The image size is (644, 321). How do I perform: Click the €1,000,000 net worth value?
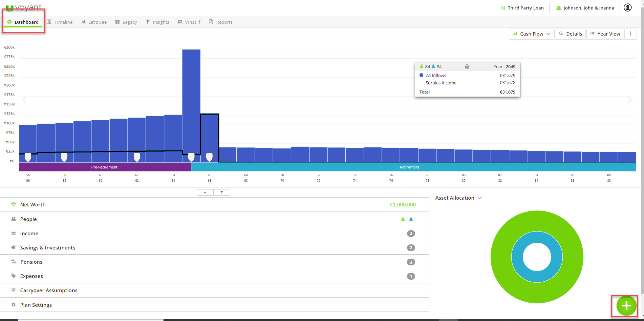tap(403, 204)
